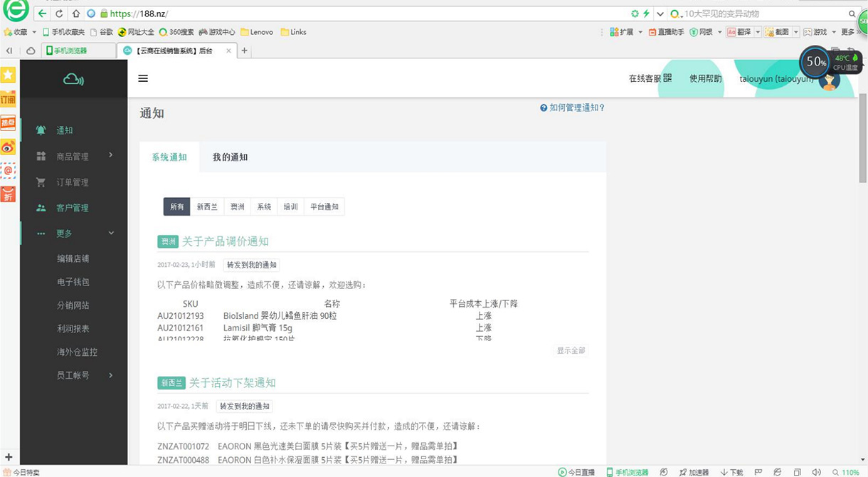This screenshot has width=868, height=477.
Task: Click the 订单管理 shopping cart icon
Action: 41,182
